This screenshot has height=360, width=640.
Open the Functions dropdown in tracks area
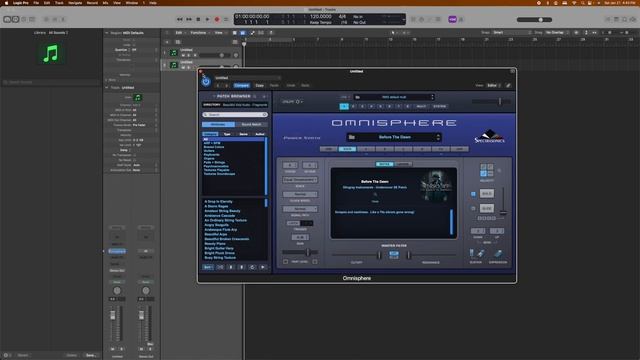[x=199, y=33]
